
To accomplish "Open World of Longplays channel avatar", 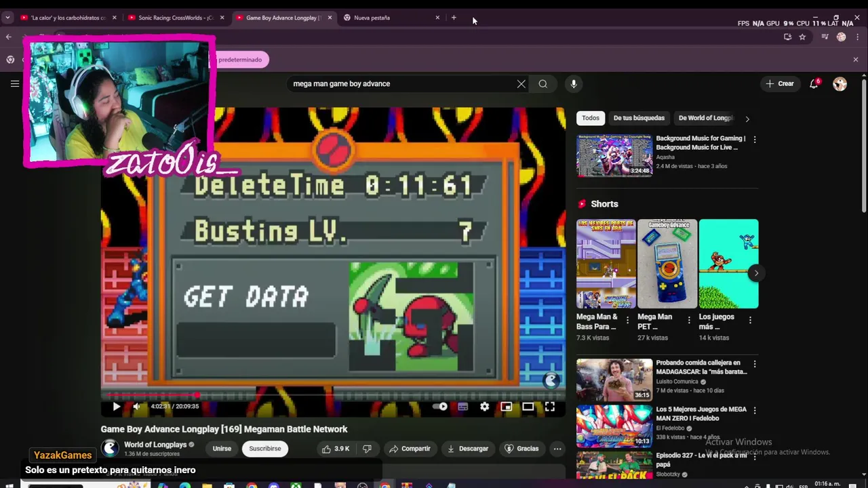I will point(110,448).
